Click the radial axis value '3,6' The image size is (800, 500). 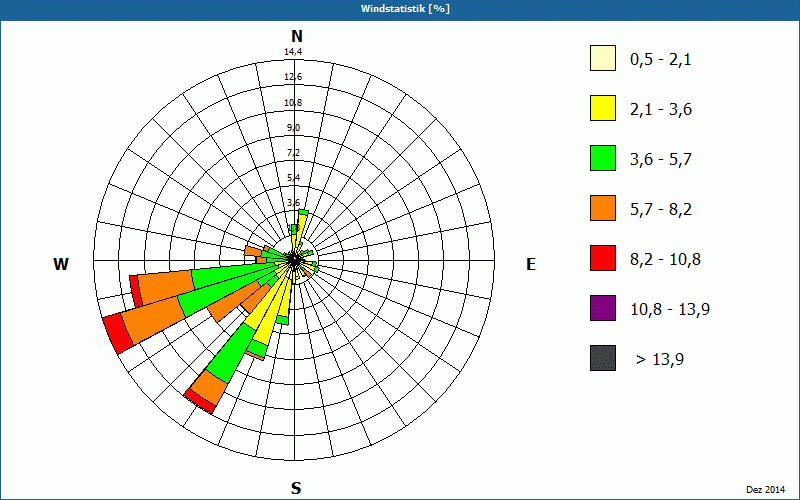pos(293,203)
